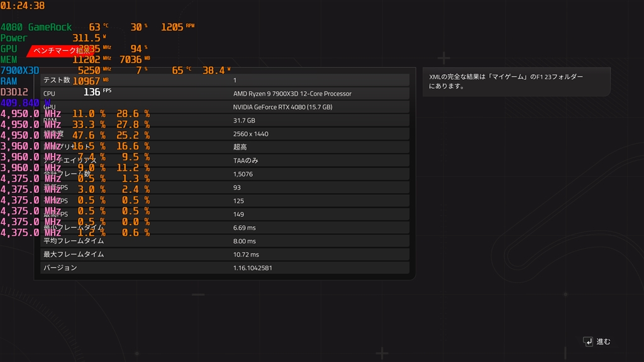Click the 最大フレームタイム row label
Viewport: 644px width, 362px height.
pos(74,255)
